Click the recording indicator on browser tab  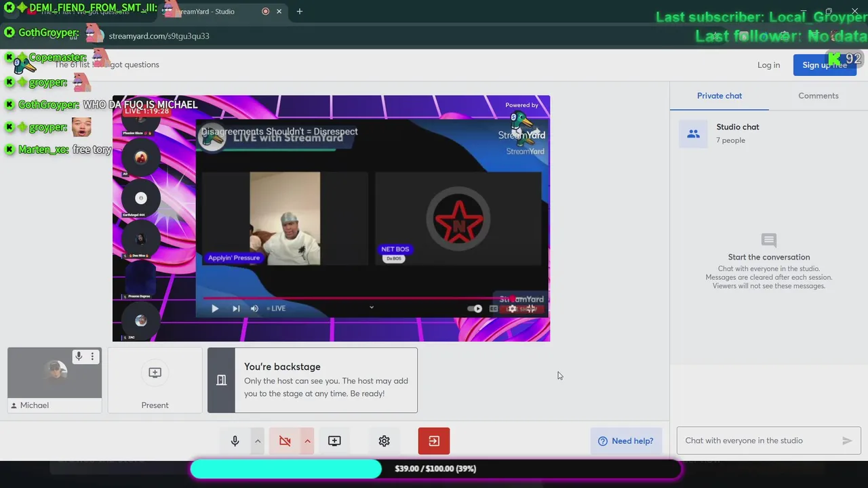[265, 12]
